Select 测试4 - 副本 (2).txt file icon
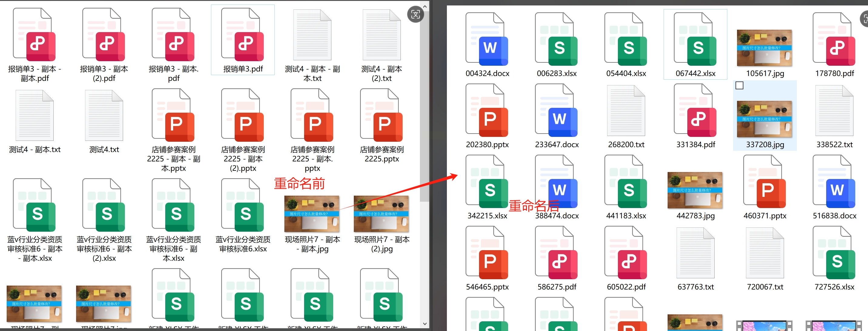 pyautogui.click(x=381, y=35)
